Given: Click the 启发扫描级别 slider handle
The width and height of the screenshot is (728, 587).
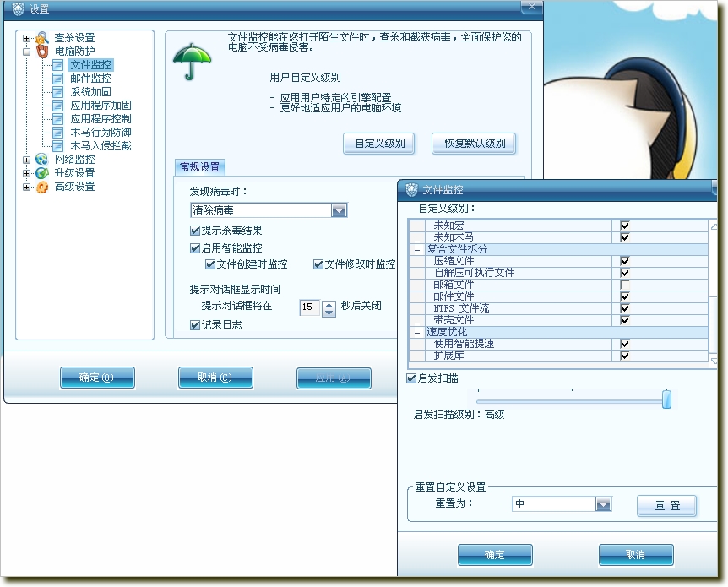Looking at the screenshot, I should [666, 399].
